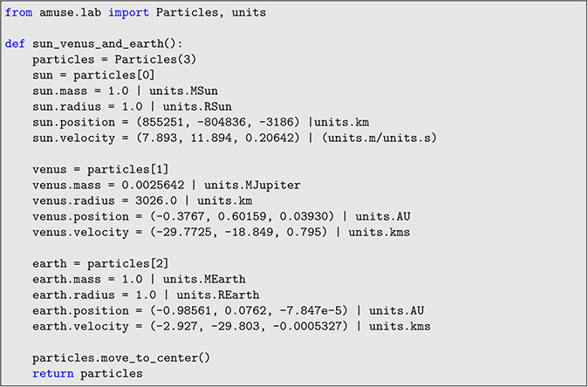Click the 'return particles' statement
This screenshot has width=588, height=387.
87,371
